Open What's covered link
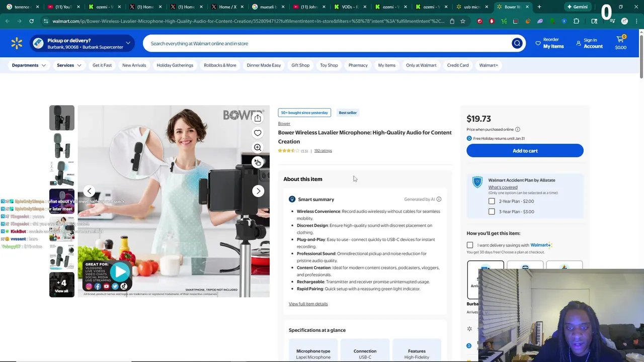Screen dimensions: 644x362 pos(503,187)
